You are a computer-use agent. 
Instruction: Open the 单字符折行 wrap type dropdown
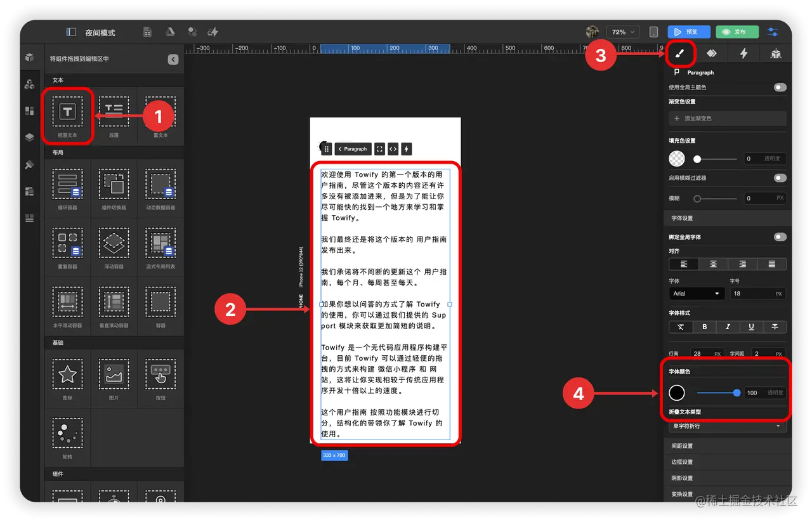pos(727,426)
